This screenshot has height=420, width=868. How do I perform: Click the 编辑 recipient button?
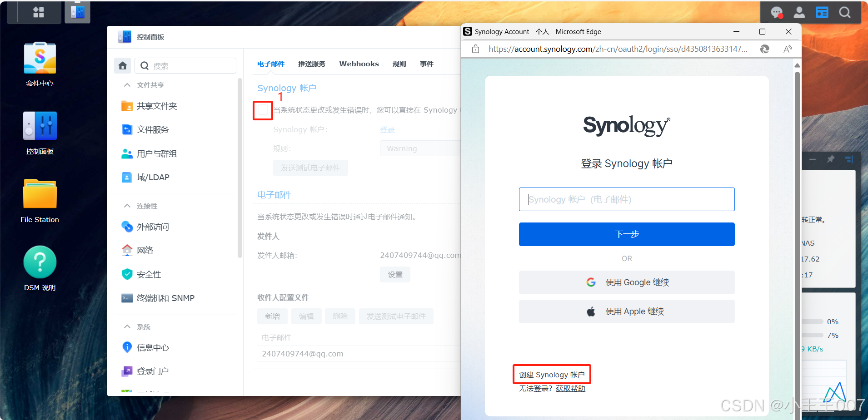[306, 316]
